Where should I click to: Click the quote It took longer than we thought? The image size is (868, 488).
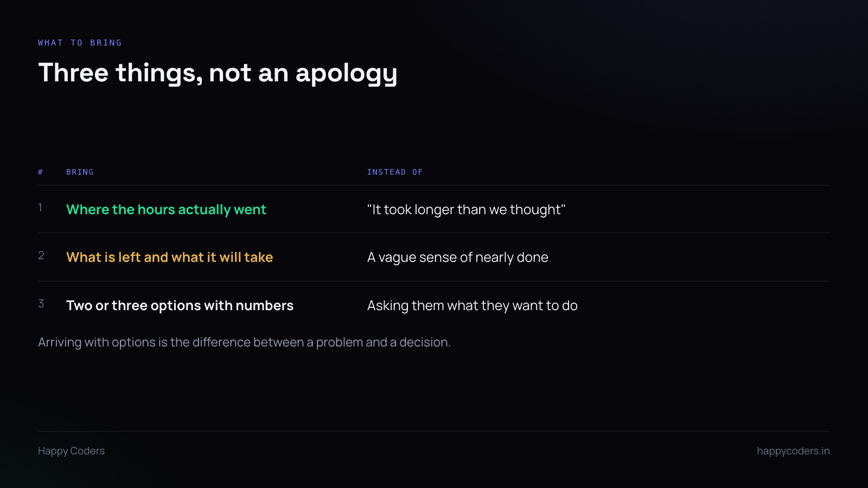coord(467,210)
